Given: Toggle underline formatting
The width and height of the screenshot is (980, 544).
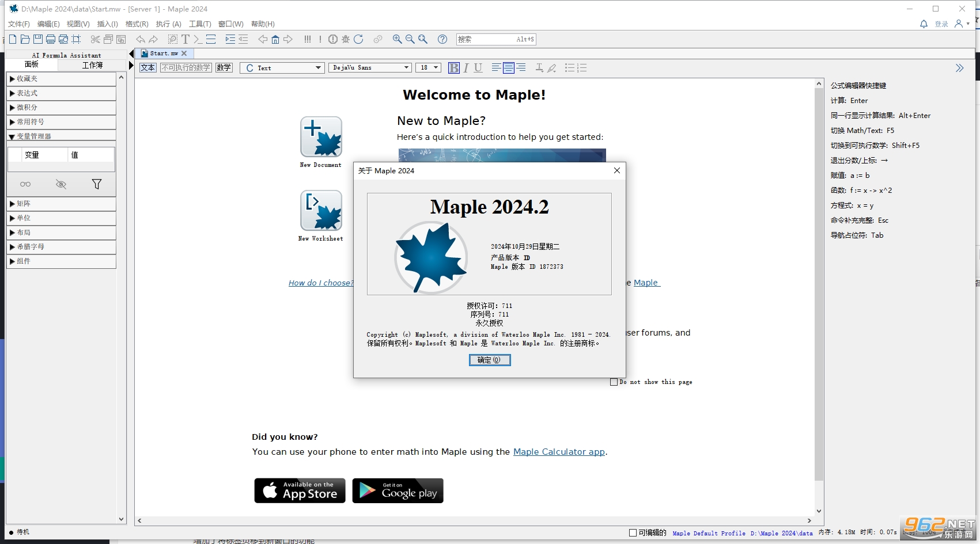Looking at the screenshot, I should pyautogui.click(x=478, y=68).
